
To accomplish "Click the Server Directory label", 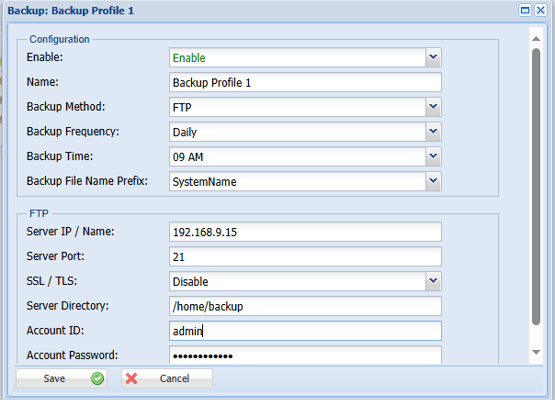I will tap(68, 305).
